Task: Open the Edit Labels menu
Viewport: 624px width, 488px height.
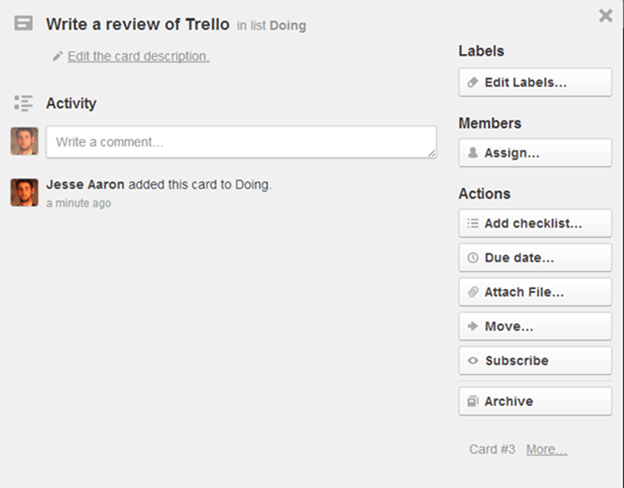Action: point(535,82)
